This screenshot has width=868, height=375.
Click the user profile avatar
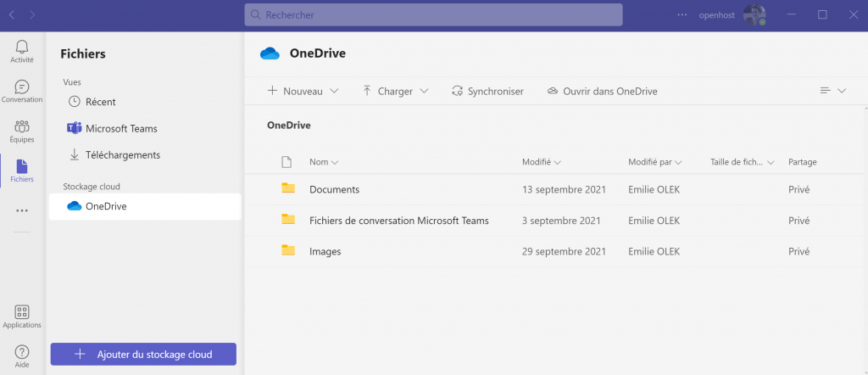[x=754, y=15]
